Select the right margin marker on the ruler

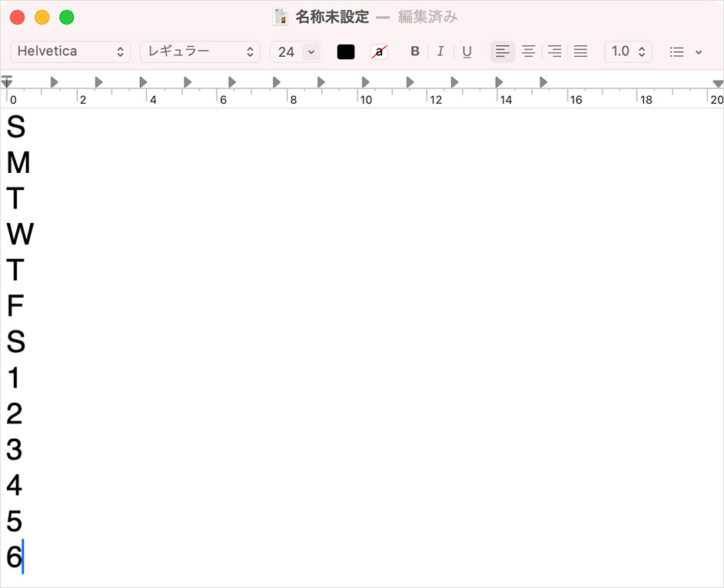click(x=718, y=83)
